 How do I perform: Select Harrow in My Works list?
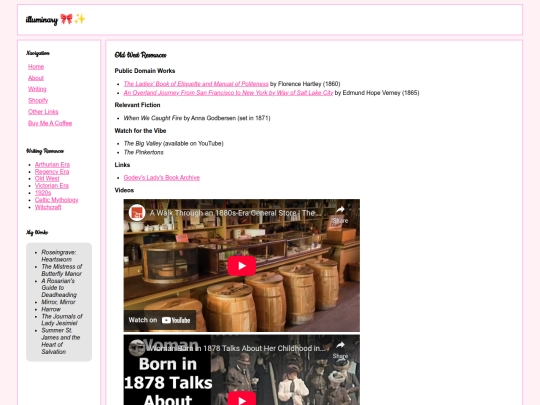51,309
